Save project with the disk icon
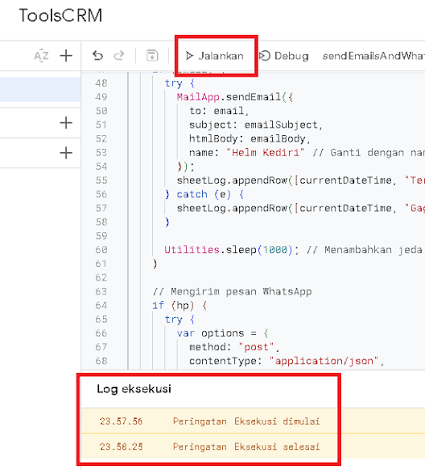The image size is (425, 470). pos(152,55)
